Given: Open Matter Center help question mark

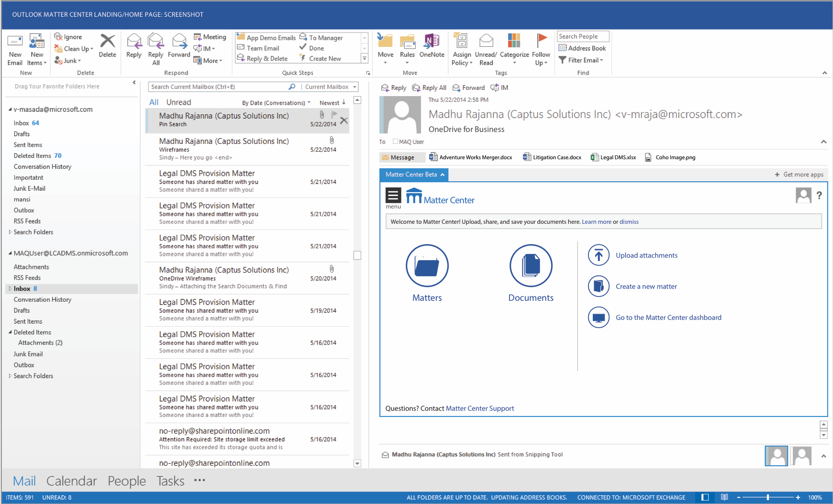Looking at the screenshot, I should tap(819, 195).
